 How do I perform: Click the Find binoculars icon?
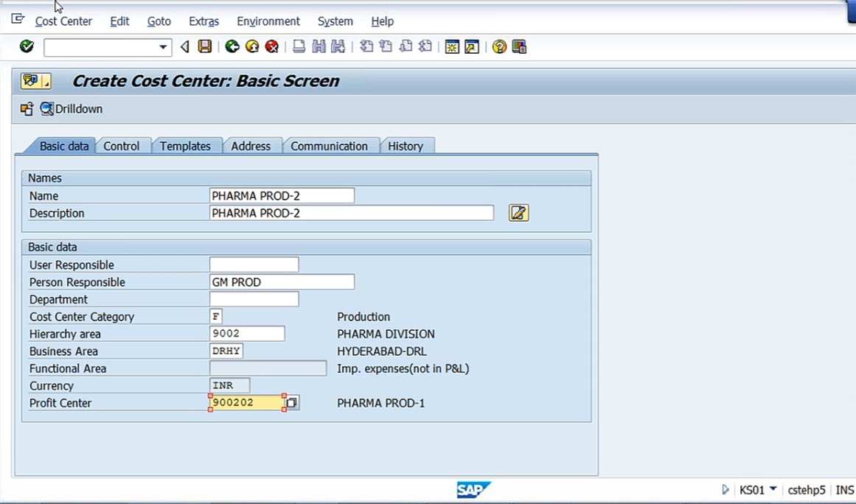pos(319,47)
